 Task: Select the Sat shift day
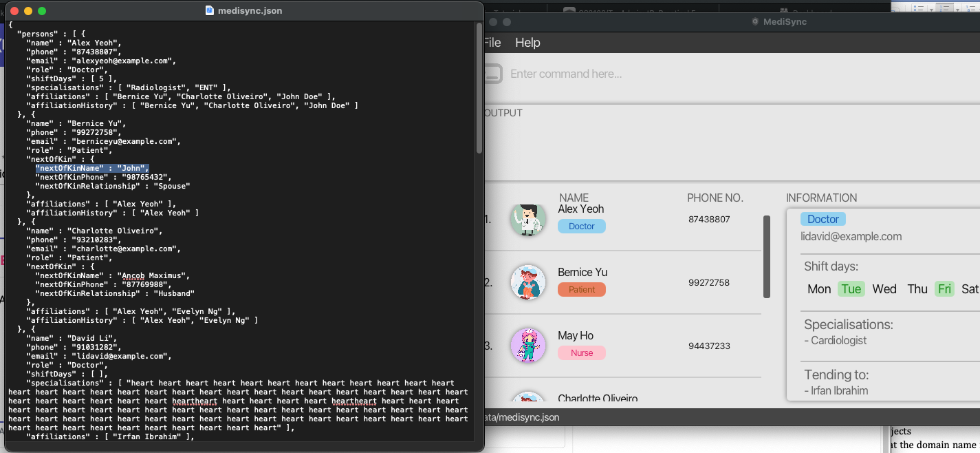[x=970, y=289]
